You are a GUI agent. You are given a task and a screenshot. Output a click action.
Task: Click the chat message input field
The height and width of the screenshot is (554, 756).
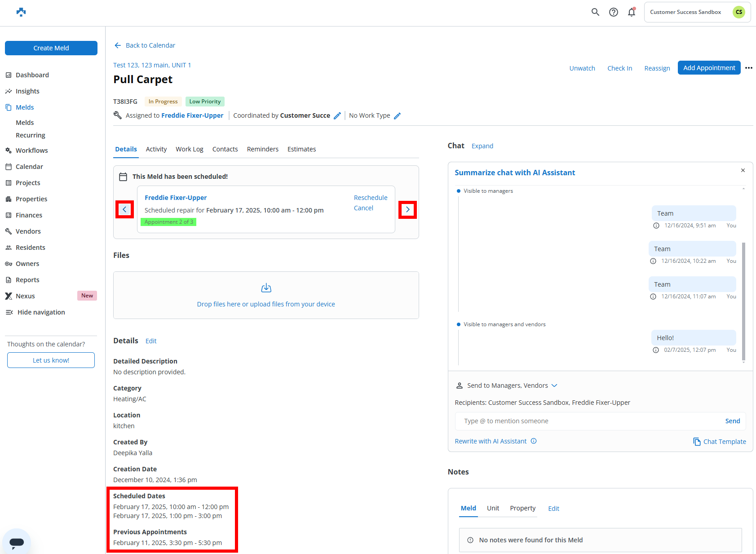588,421
